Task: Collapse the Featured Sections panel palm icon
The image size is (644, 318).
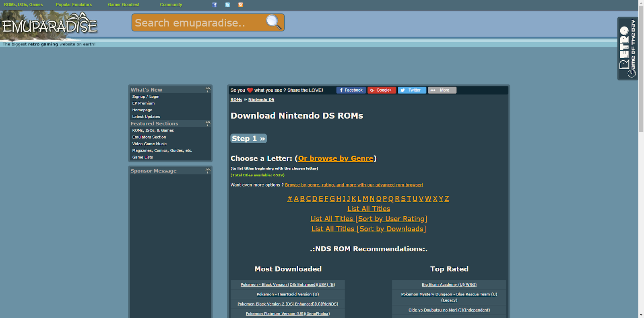Action: (x=208, y=123)
